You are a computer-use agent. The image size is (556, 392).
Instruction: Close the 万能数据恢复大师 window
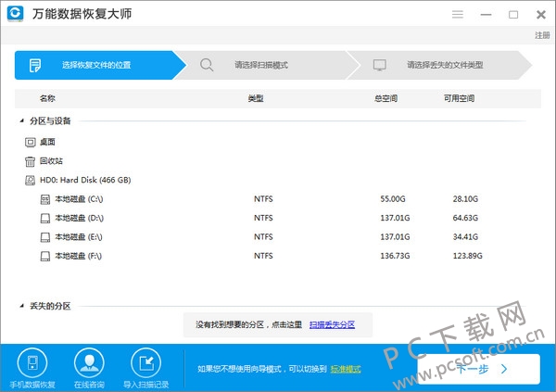[x=541, y=15]
